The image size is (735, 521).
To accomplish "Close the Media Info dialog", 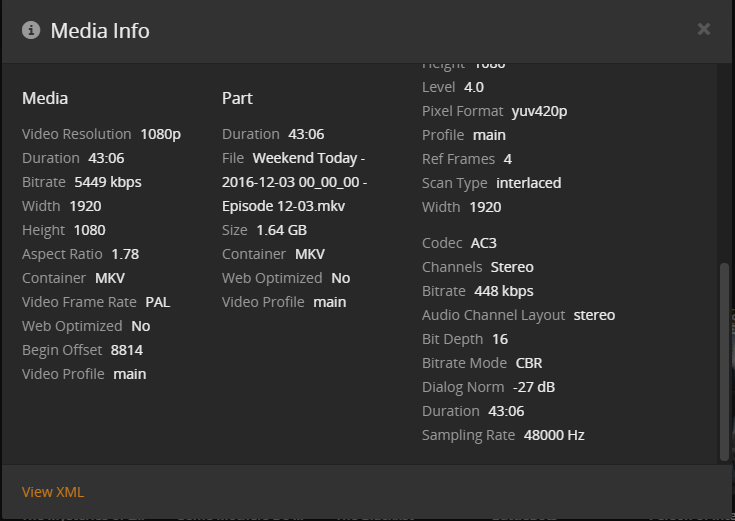I will tap(704, 29).
